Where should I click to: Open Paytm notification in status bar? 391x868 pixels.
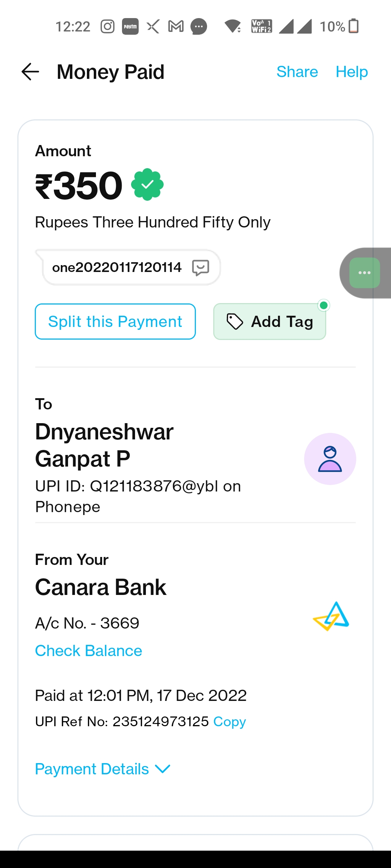point(130,26)
